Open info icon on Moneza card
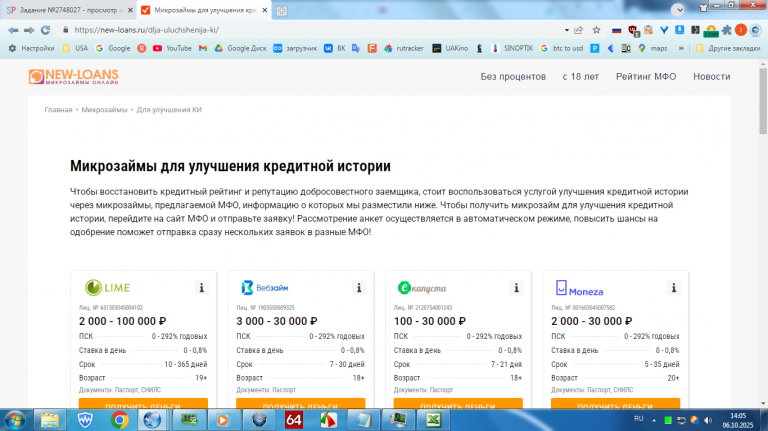768x431 pixels. pos(673,287)
